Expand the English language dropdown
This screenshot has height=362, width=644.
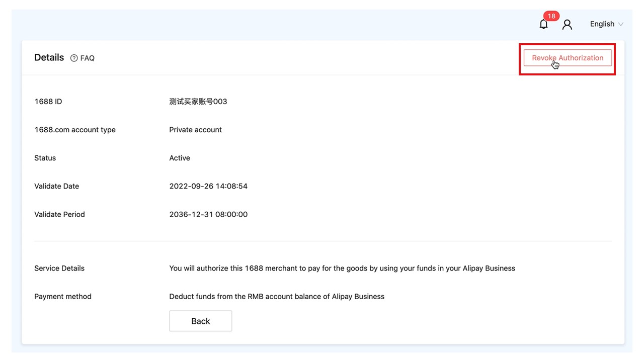click(602, 24)
